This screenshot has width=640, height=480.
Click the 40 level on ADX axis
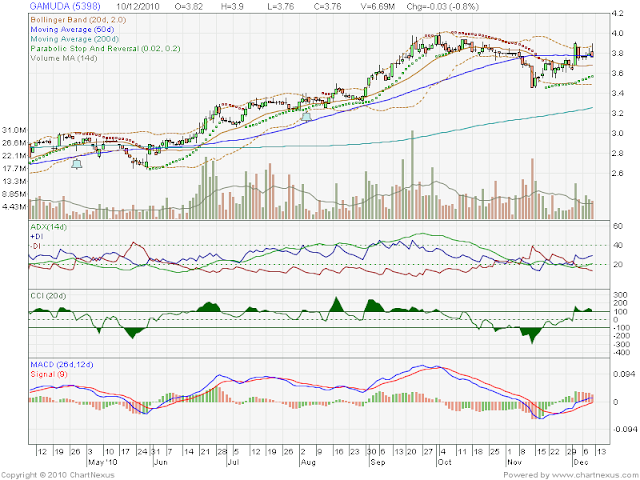[618, 245]
